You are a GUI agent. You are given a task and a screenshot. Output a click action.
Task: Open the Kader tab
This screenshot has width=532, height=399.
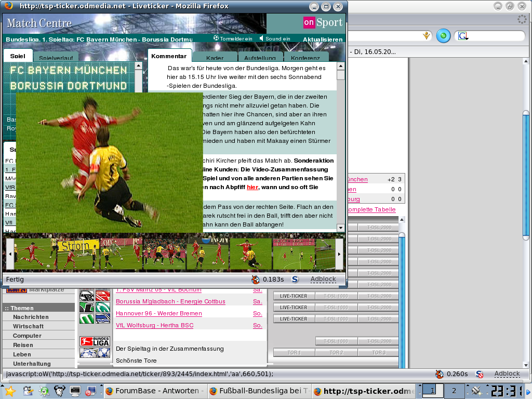coord(215,58)
